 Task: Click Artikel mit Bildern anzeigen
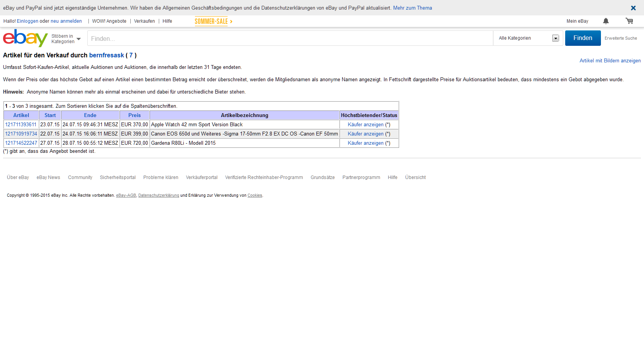pyautogui.click(x=610, y=60)
